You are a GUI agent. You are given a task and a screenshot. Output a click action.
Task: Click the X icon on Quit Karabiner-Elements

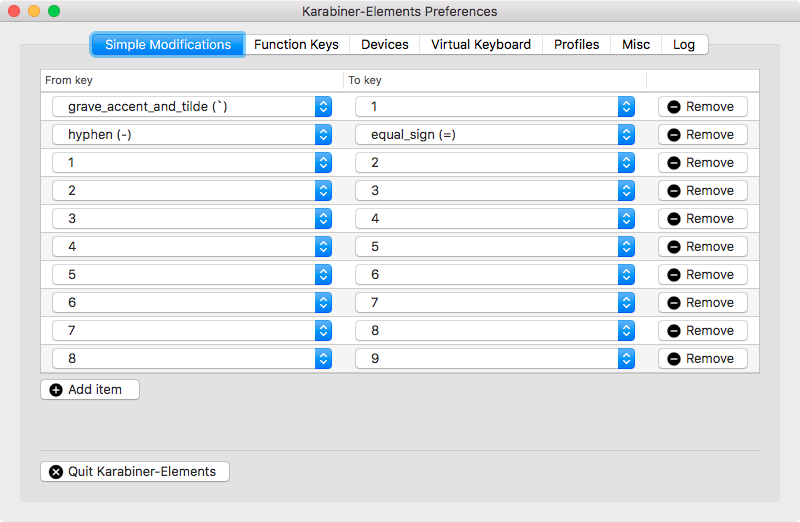coord(56,472)
